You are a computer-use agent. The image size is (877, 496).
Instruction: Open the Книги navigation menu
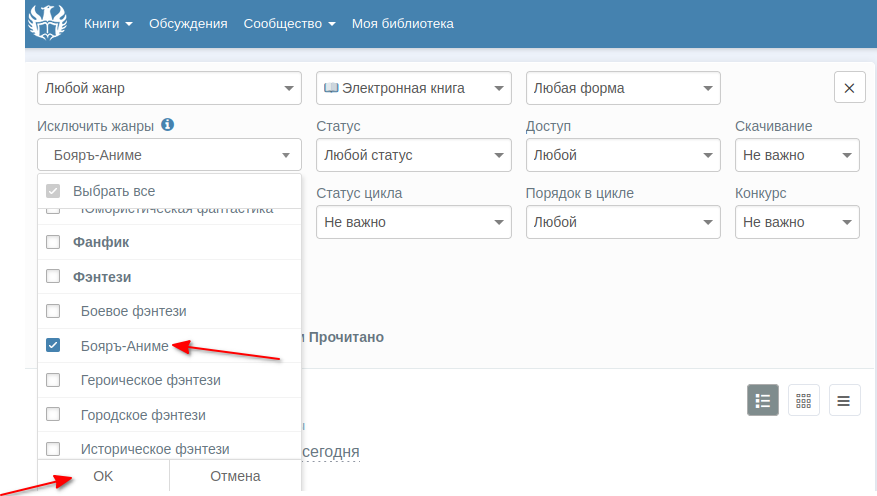[x=108, y=23]
